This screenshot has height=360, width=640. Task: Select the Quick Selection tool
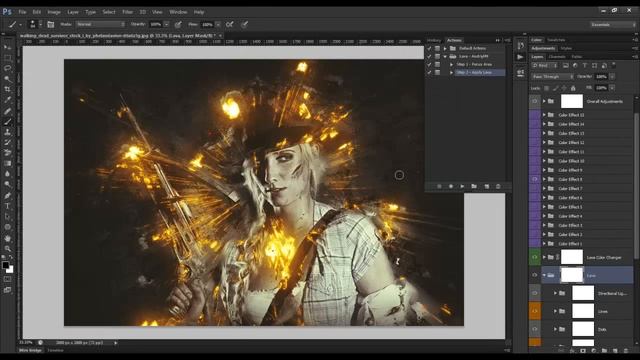point(7,79)
